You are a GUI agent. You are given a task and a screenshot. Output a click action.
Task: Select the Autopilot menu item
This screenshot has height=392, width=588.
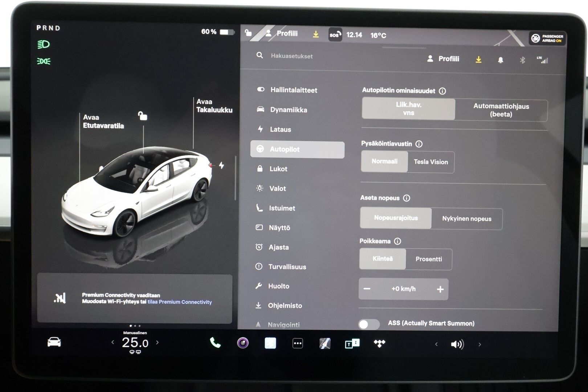(297, 150)
